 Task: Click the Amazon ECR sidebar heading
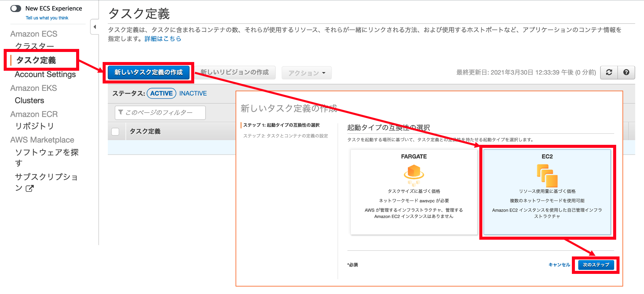tap(34, 114)
